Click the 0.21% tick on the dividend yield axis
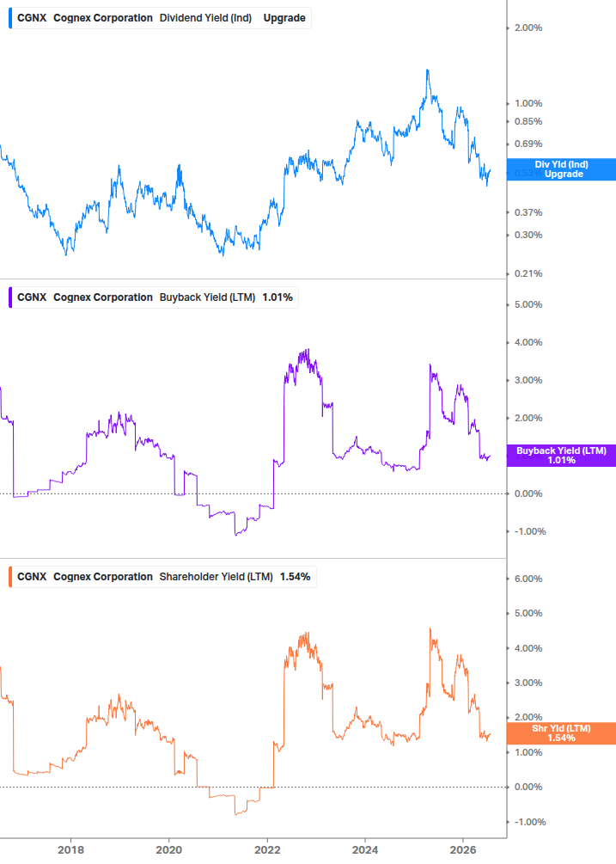616x864 pixels. point(528,273)
